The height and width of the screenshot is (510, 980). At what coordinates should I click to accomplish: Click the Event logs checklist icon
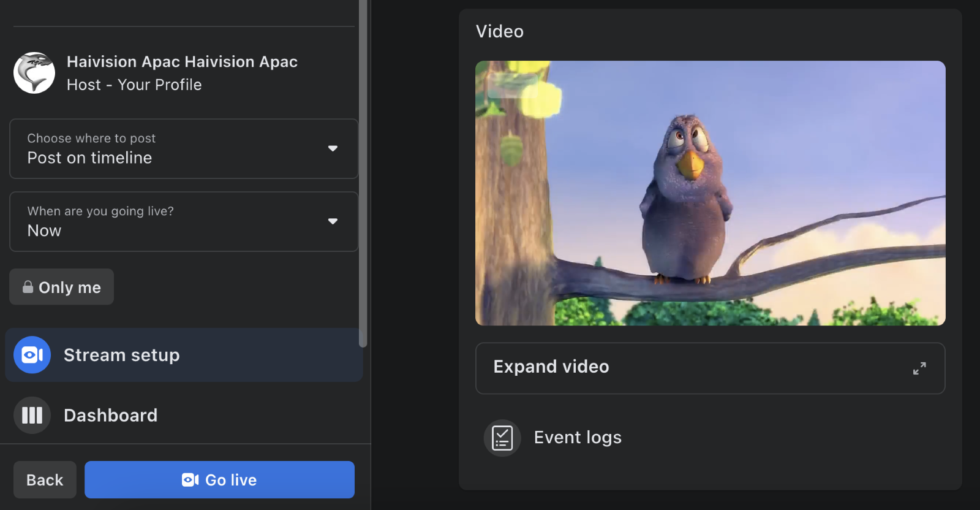click(502, 438)
